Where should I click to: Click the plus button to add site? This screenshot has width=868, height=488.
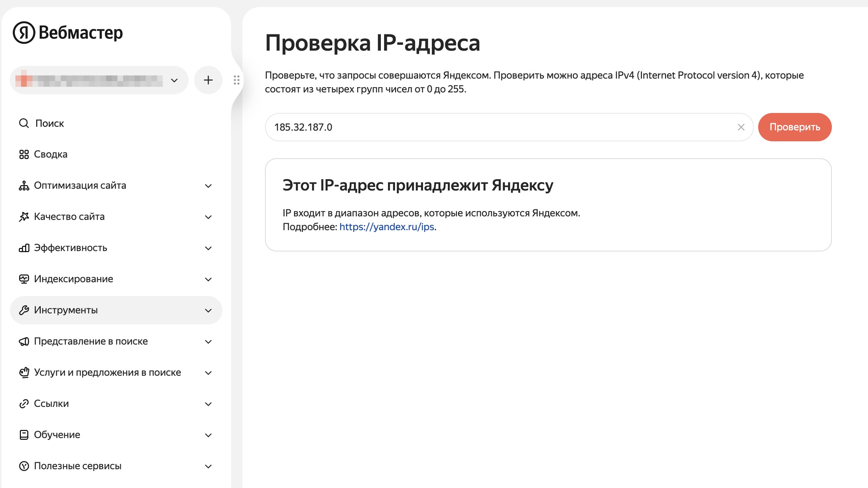208,80
